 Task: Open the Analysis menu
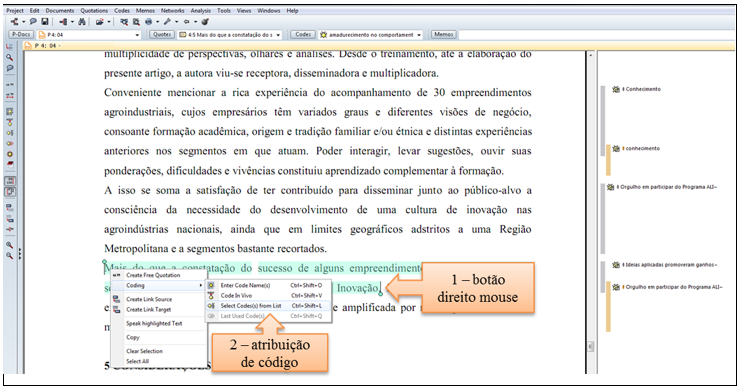pyautogui.click(x=200, y=10)
